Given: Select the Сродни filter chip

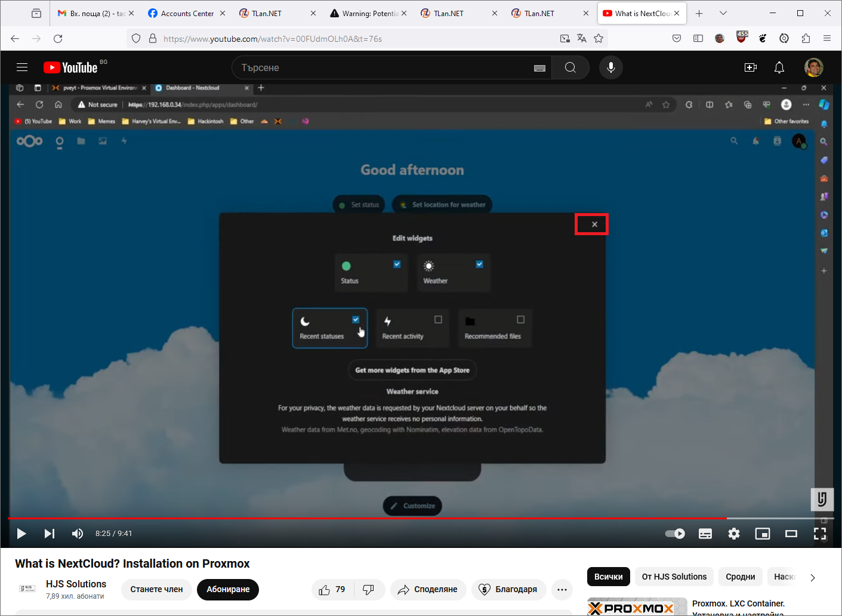Looking at the screenshot, I should (x=741, y=577).
